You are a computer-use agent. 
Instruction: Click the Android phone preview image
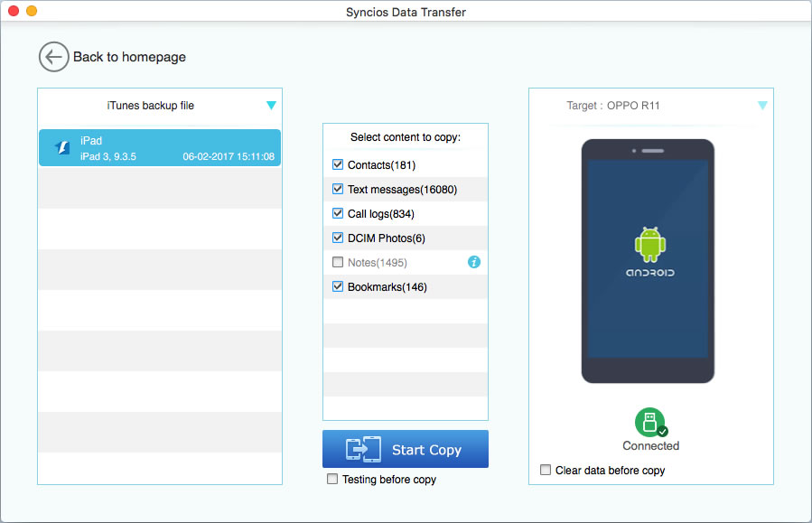pyautogui.click(x=648, y=261)
